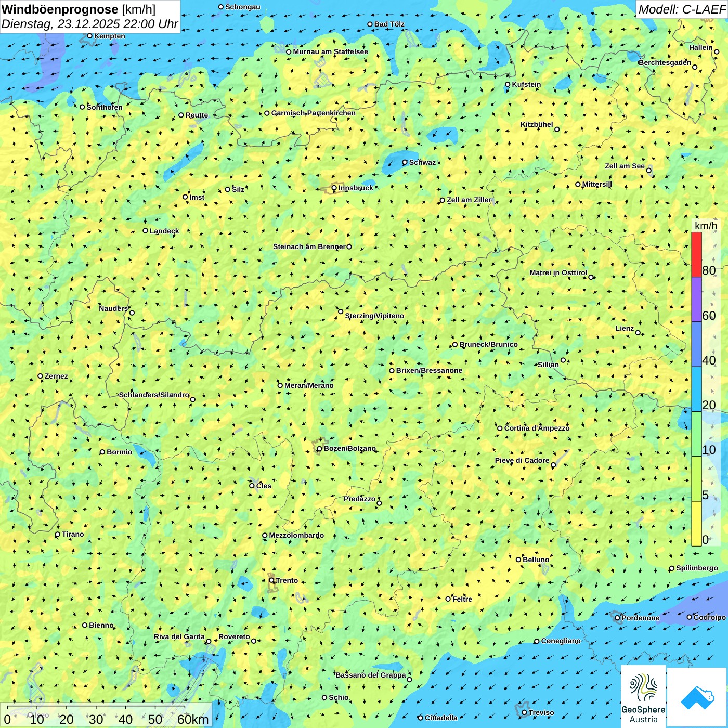The width and height of the screenshot is (728, 728).
Task: Click the Predazzo label
Action: 359,499
